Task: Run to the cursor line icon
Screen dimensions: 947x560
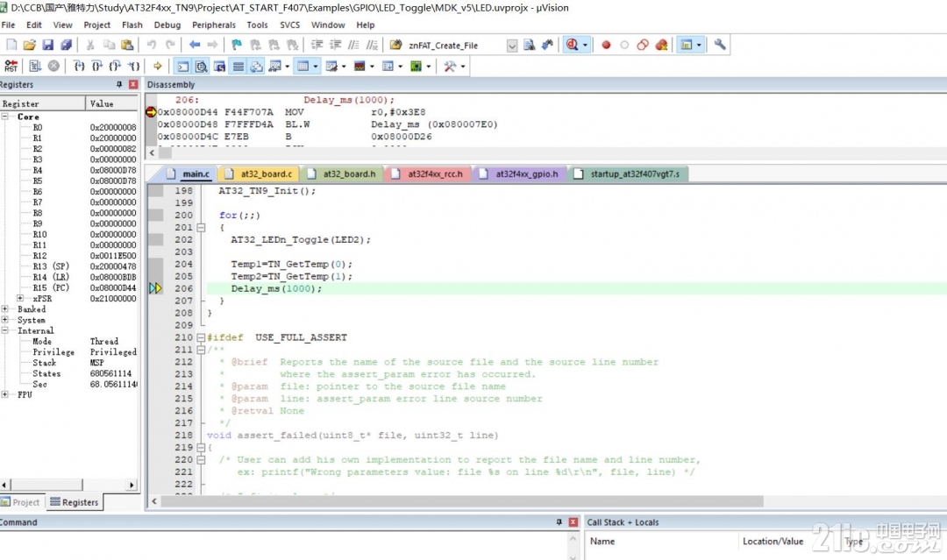Action: pyautogui.click(x=133, y=67)
